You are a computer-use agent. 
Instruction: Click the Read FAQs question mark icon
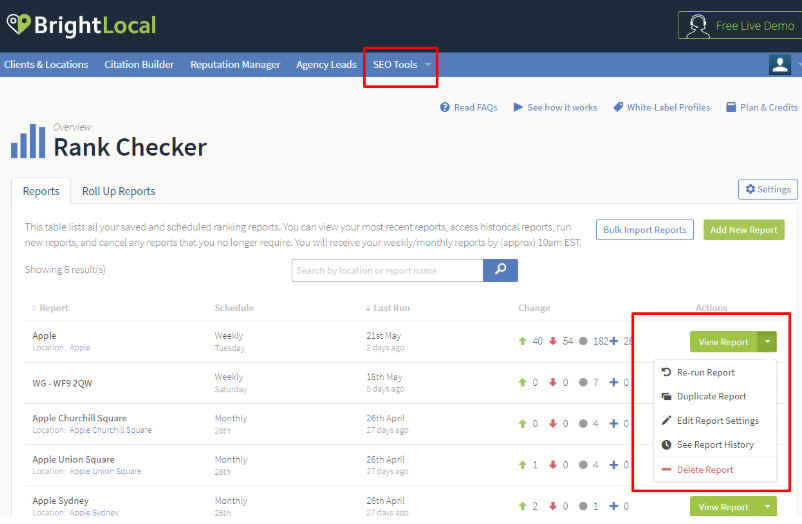pyautogui.click(x=445, y=107)
